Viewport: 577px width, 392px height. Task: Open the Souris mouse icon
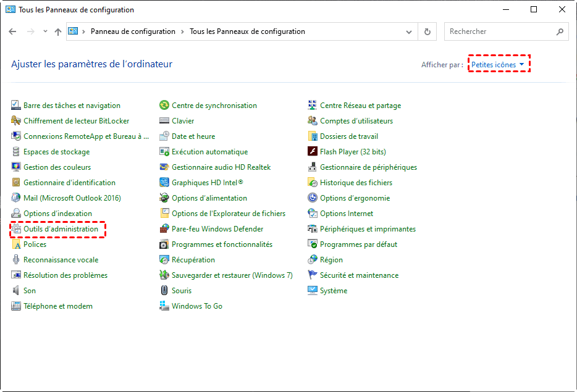pyautogui.click(x=164, y=291)
